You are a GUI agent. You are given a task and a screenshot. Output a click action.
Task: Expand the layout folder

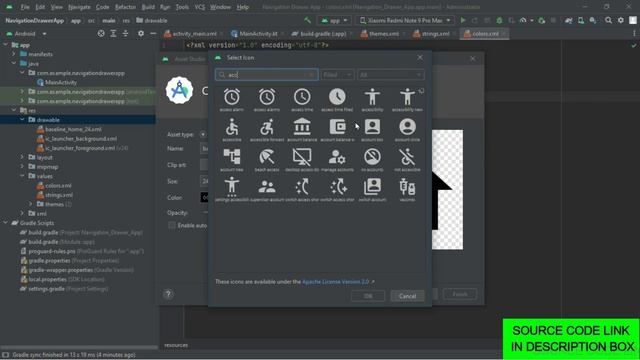coord(22,158)
